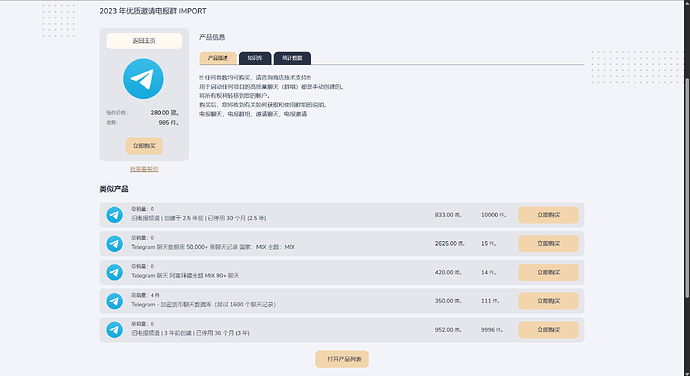690x376 pixels.
Task: Click Telegram icon of 350.00 product row
Action: coord(114,301)
